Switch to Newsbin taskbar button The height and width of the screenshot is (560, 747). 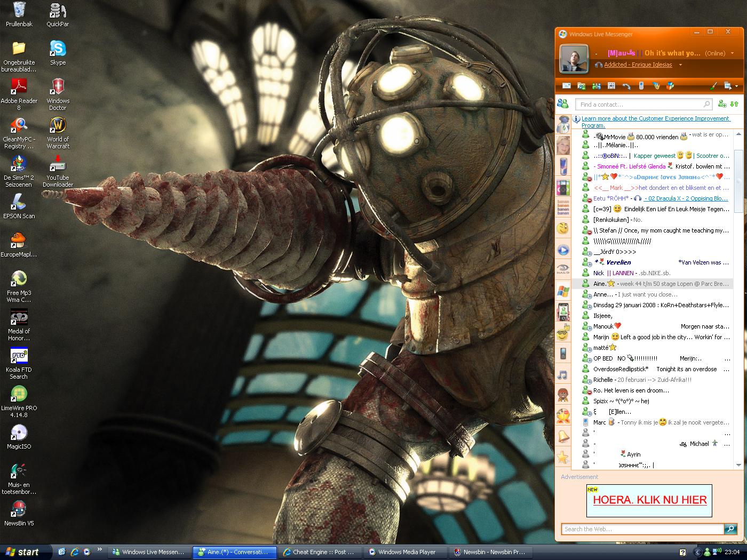tap(491, 552)
